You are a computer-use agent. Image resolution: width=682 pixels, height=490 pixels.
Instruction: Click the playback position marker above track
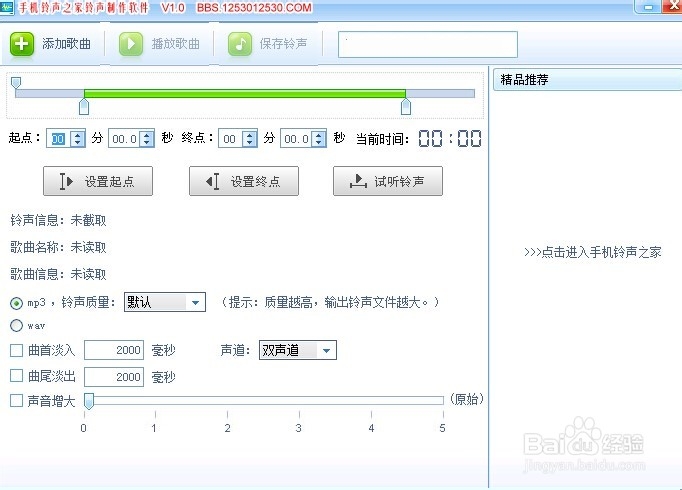click(x=16, y=83)
